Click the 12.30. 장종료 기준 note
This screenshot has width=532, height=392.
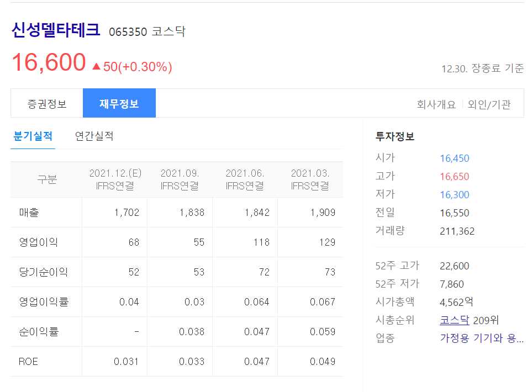click(482, 68)
